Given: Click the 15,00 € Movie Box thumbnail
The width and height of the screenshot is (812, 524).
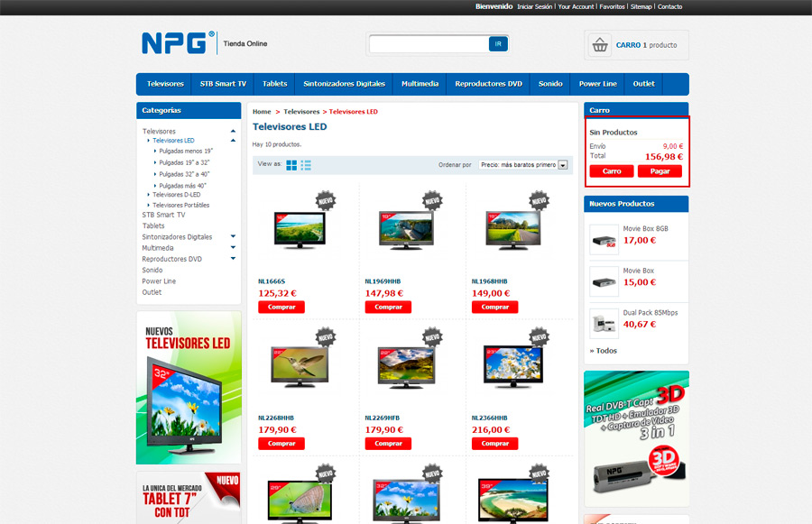Looking at the screenshot, I should tap(604, 281).
